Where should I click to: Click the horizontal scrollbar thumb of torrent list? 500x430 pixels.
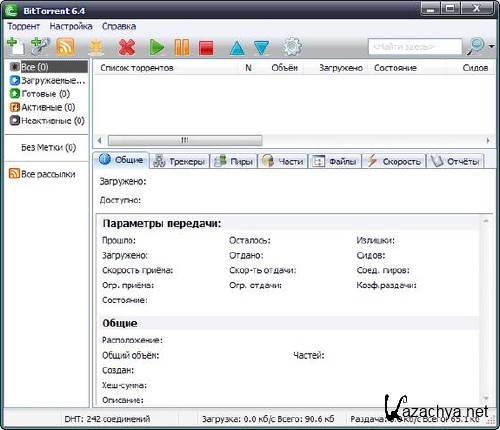185,140
